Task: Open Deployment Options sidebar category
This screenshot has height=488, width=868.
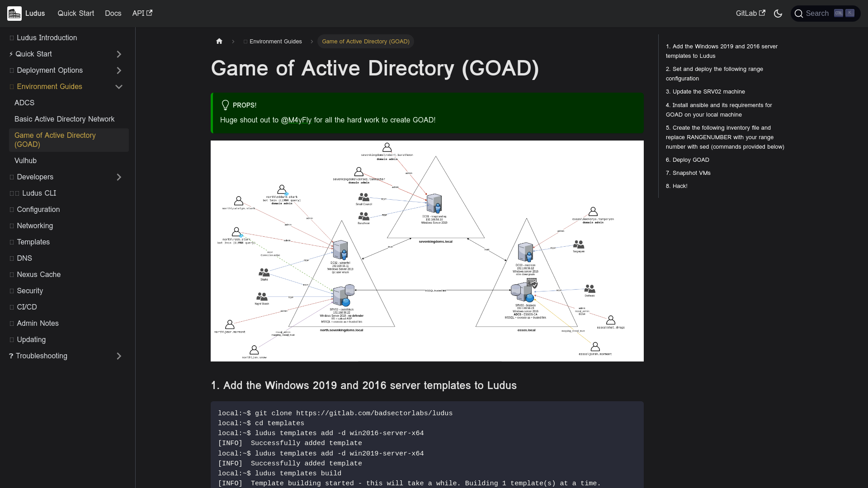Action: [x=59, y=70]
